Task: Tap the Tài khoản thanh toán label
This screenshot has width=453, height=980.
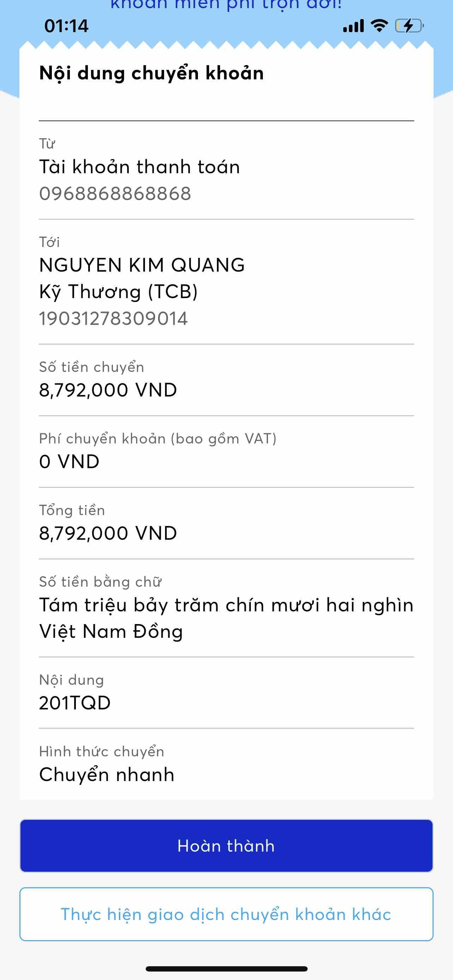Action: pyautogui.click(x=140, y=167)
